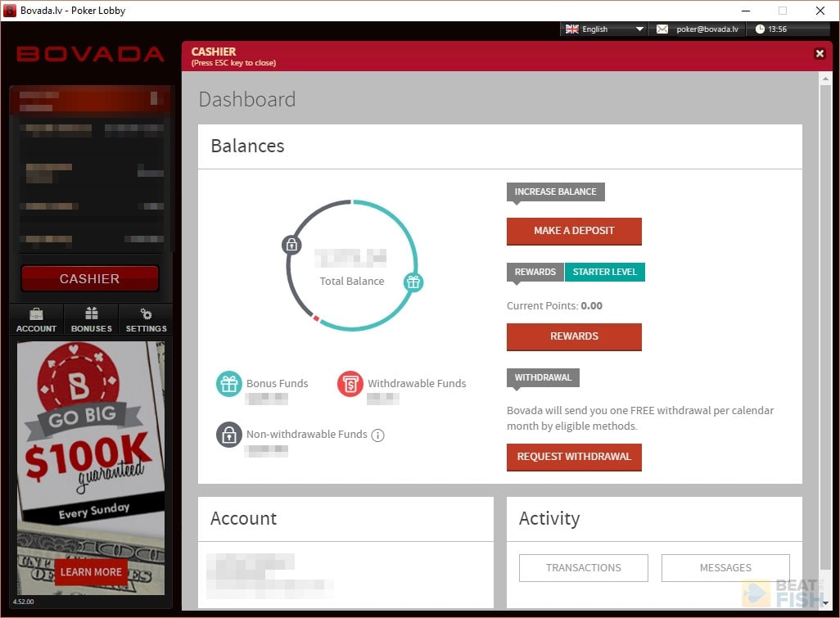Screen dimensions: 840x618
Task: Expand the English language dropdown
Action: pyautogui.click(x=639, y=29)
